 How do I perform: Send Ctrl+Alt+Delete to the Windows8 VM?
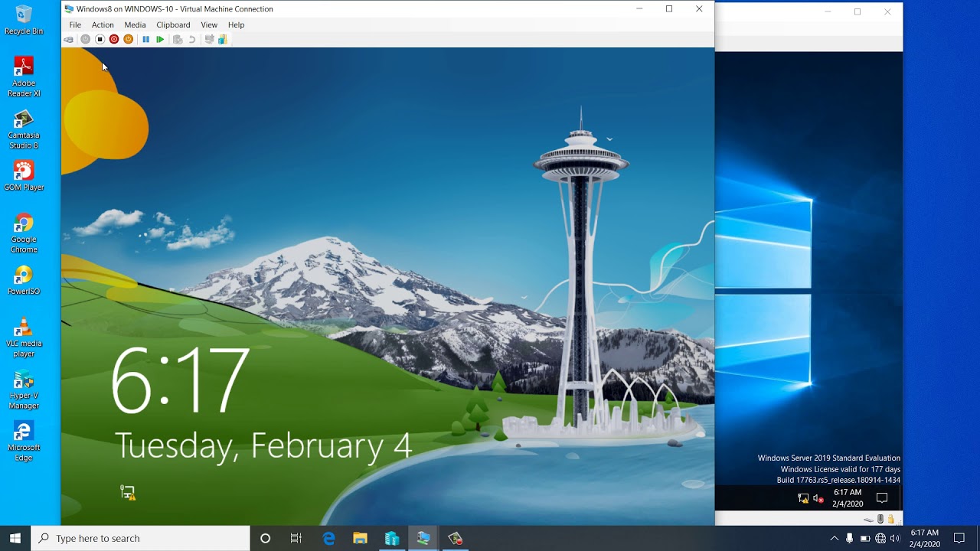coord(69,39)
